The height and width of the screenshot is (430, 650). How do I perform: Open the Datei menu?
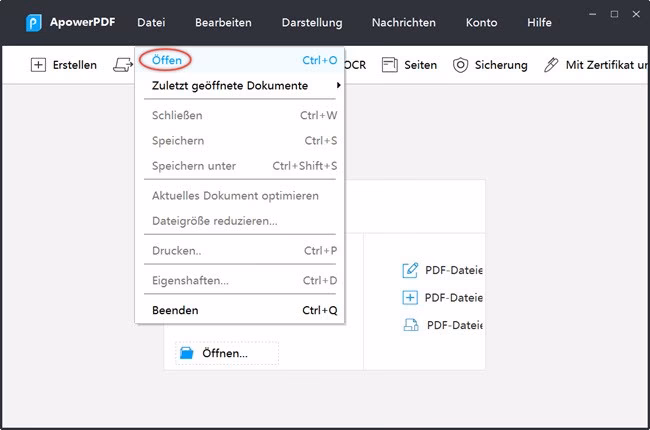151,22
